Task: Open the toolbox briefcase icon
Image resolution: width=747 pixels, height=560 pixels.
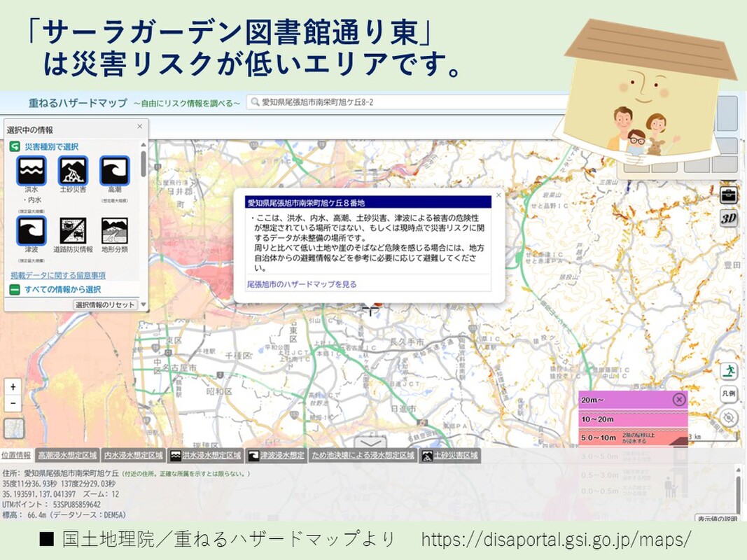Action: tap(729, 195)
